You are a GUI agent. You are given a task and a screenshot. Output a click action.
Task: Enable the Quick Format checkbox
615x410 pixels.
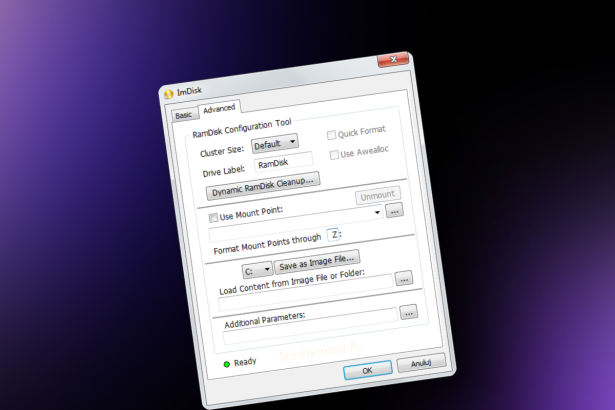coord(332,135)
